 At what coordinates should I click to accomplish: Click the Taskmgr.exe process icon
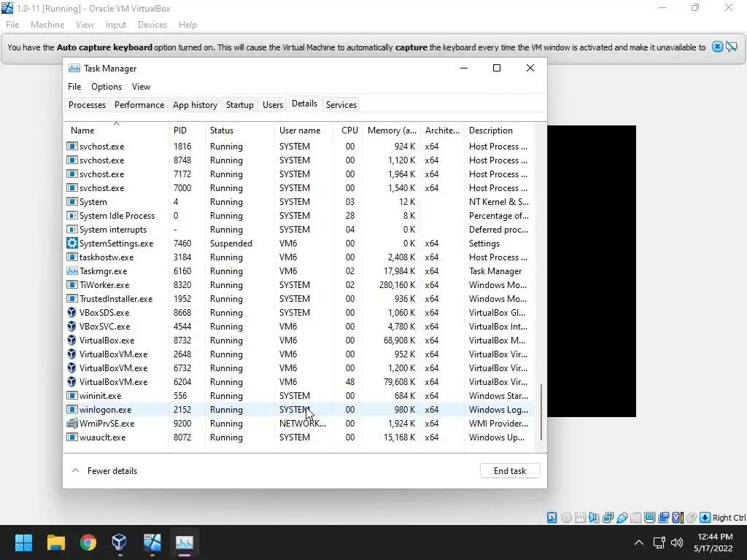pyautogui.click(x=72, y=271)
